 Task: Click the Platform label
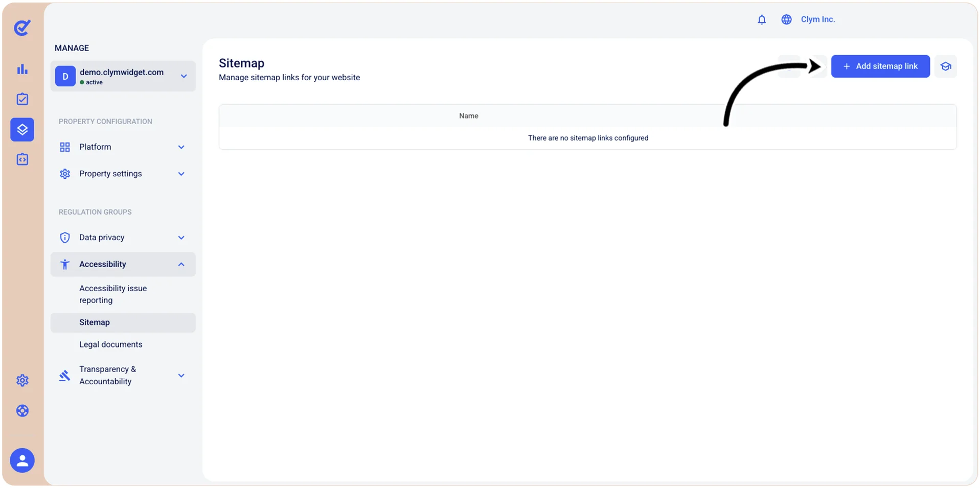(x=95, y=147)
